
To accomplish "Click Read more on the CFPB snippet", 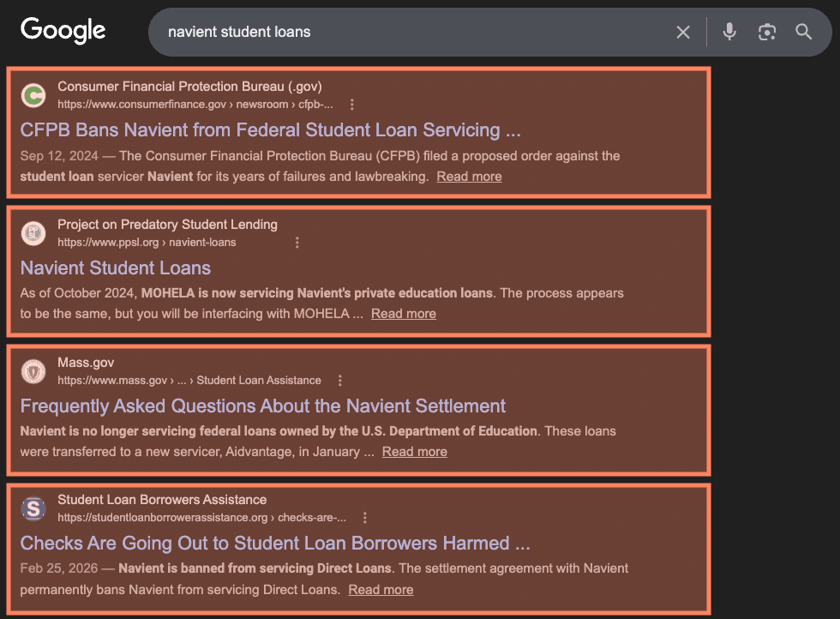I will 469,176.
